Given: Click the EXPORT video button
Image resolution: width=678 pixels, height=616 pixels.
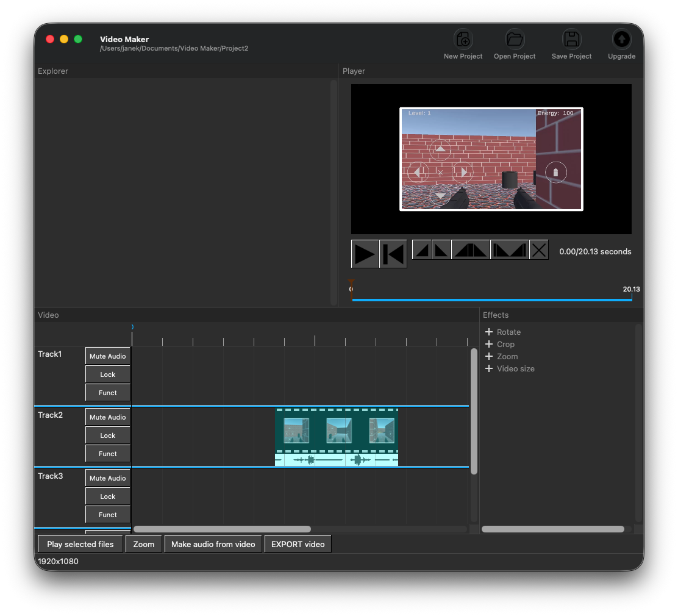Looking at the screenshot, I should pos(298,544).
